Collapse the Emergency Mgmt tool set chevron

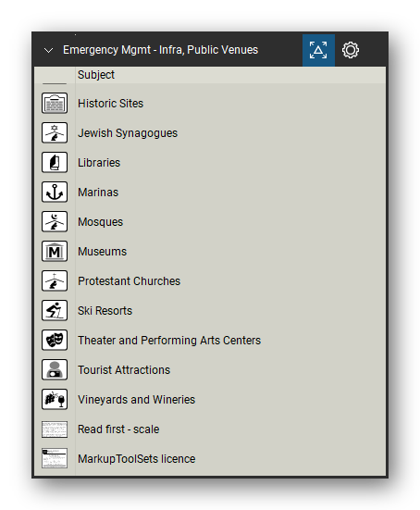[49, 50]
